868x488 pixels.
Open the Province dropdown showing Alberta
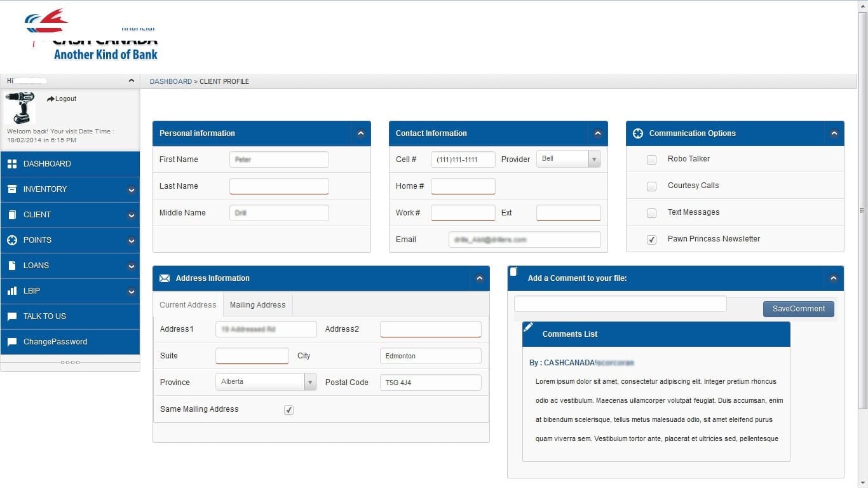310,382
